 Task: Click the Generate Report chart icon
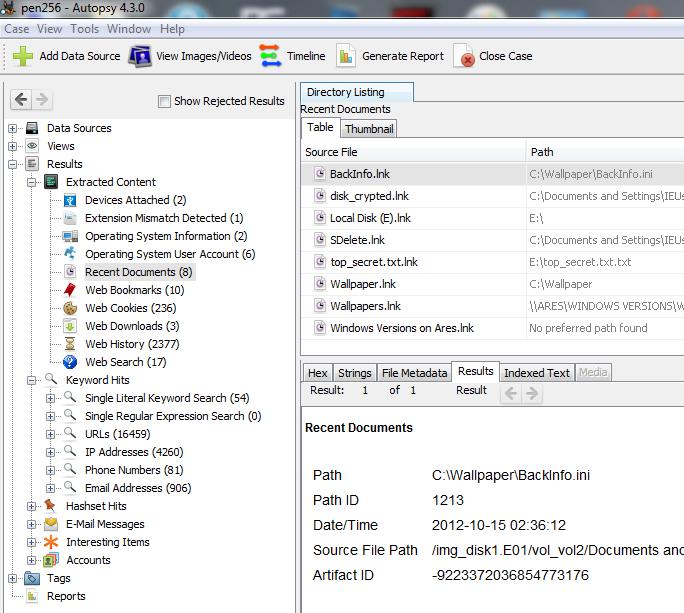[345, 56]
